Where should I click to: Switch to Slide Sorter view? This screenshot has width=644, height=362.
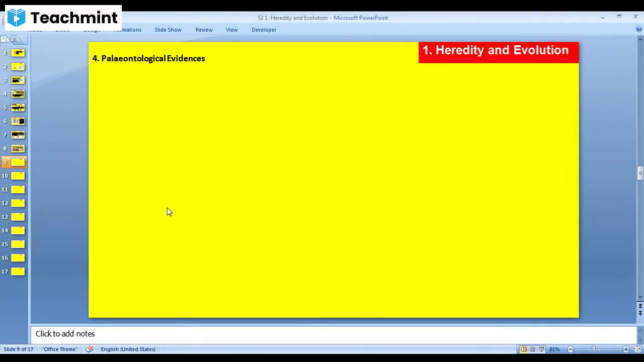tap(532, 349)
